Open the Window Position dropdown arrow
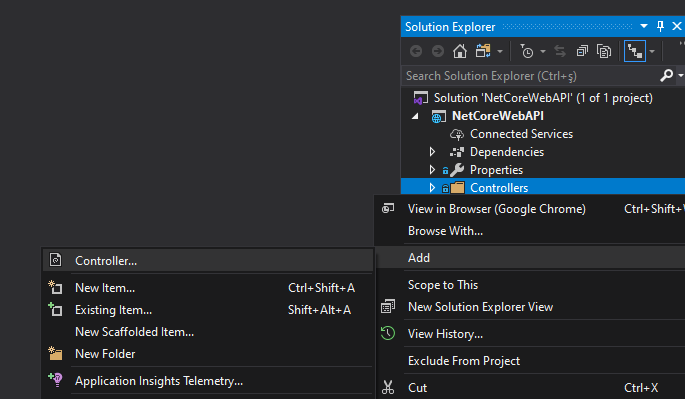 (x=643, y=27)
